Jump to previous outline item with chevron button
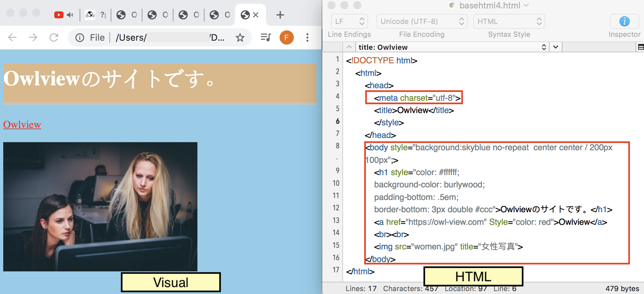644x294 pixels. pyautogui.click(x=349, y=47)
